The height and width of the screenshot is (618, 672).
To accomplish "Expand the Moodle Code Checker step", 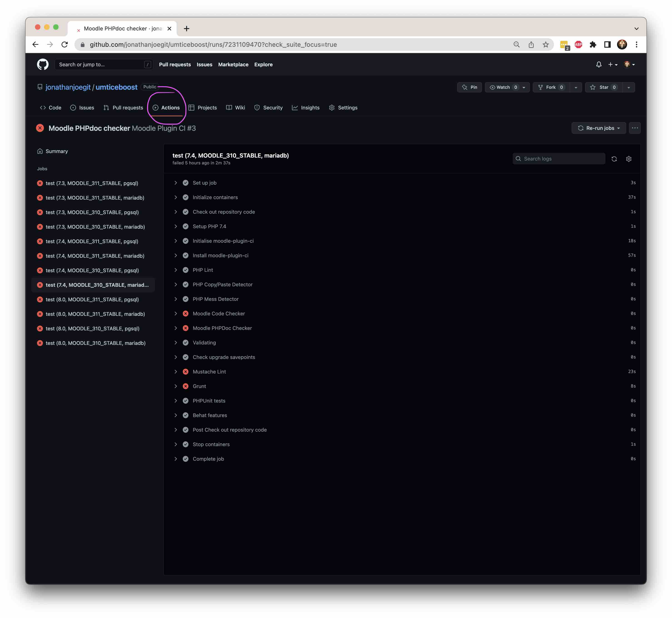I will coord(175,313).
